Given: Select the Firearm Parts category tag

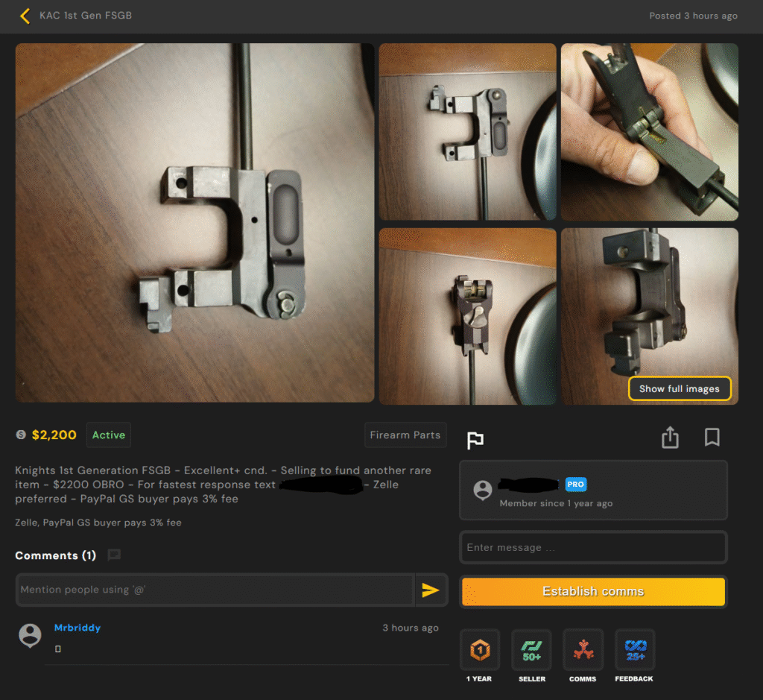Looking at the screenshot, I should pos(405,435).
